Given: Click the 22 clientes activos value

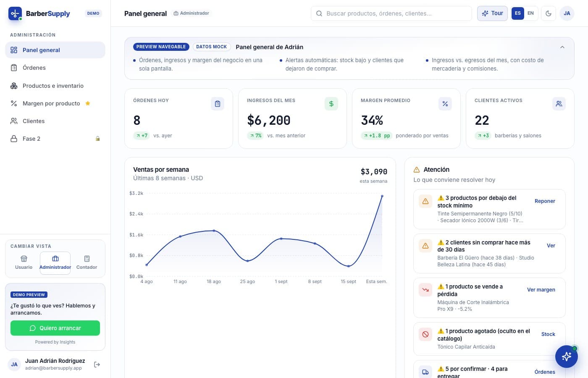Looking at the screenshot, I should pyautogui.click(x=482, y=121).
